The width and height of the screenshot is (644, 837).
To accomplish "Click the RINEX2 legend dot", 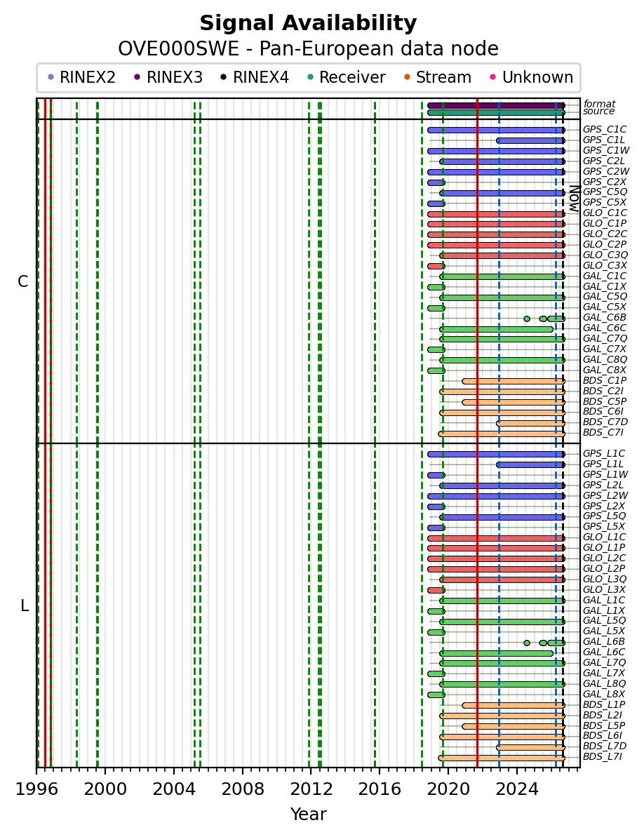I will (x=51, y=77).
